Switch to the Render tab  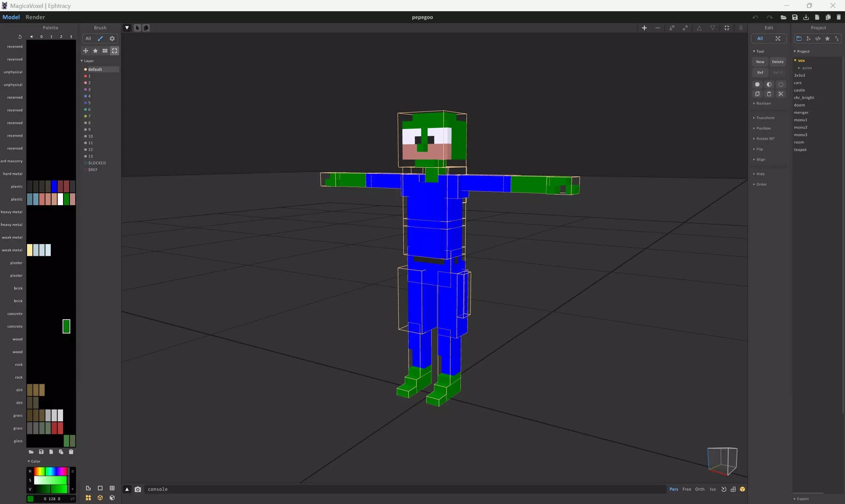(x=35, y=17)
